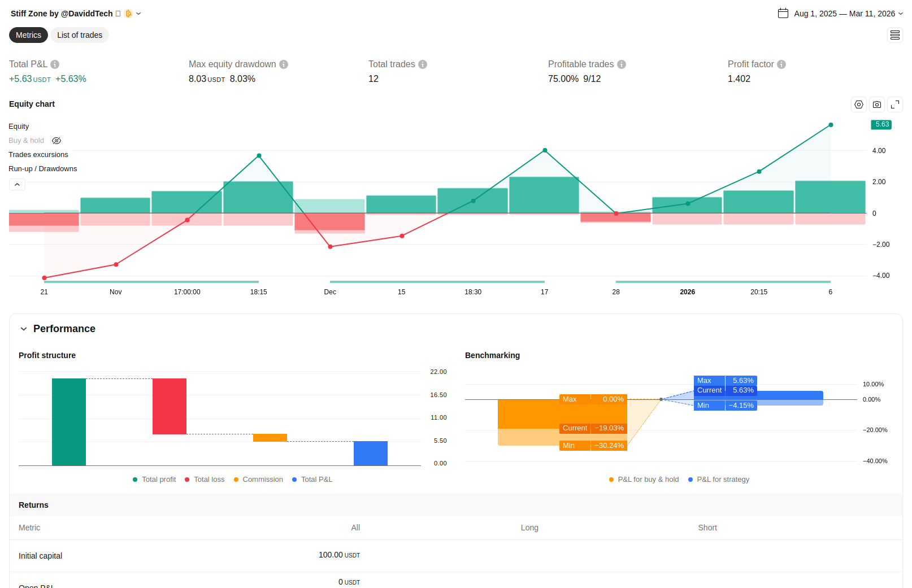Click the 5.63 equity price label
912x588 pixels.
881,125
